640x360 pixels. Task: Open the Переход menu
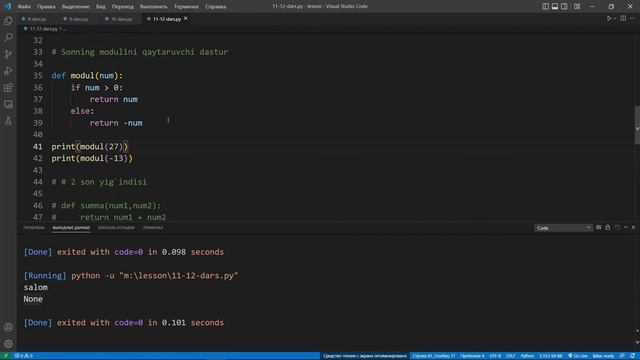(122, 7)
